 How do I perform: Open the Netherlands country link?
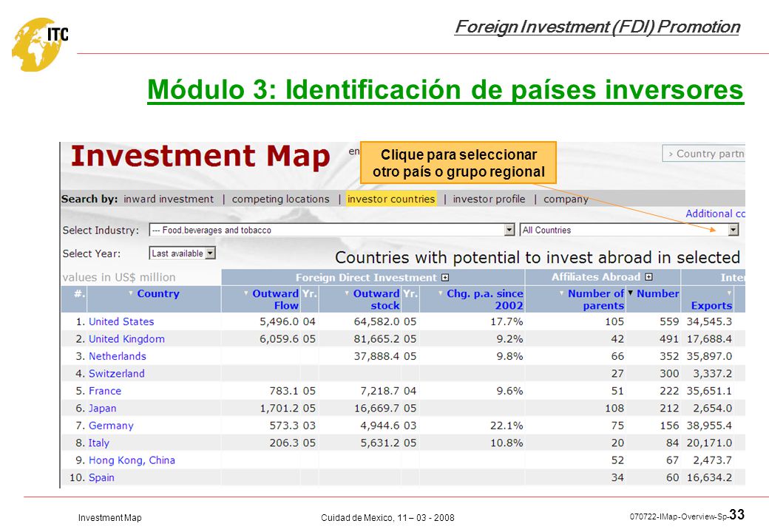(x=118, y=356)
